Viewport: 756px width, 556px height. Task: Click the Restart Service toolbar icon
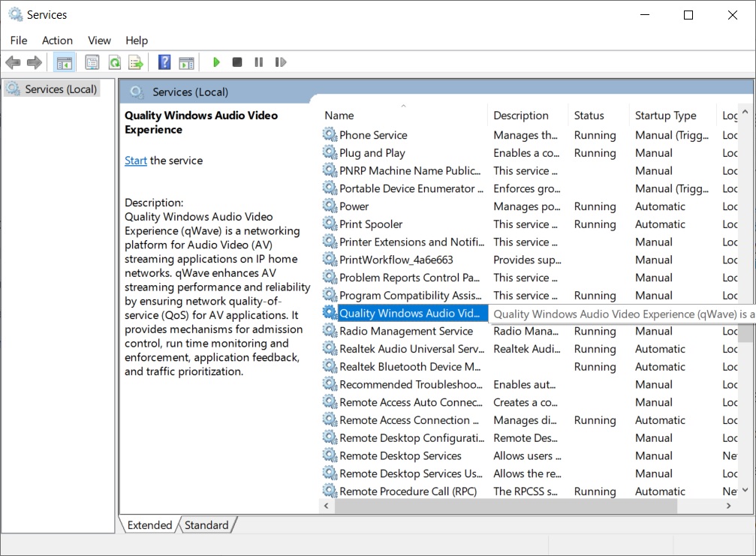click(281, 62)
